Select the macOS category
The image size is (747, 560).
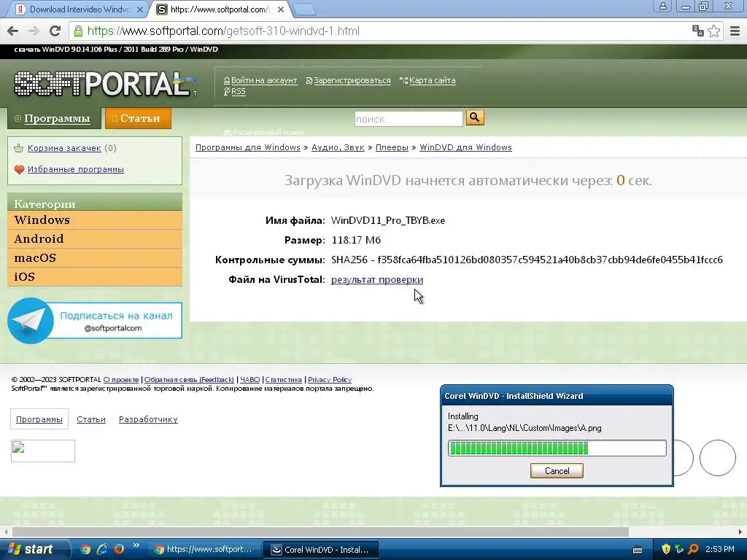(95, 258)
